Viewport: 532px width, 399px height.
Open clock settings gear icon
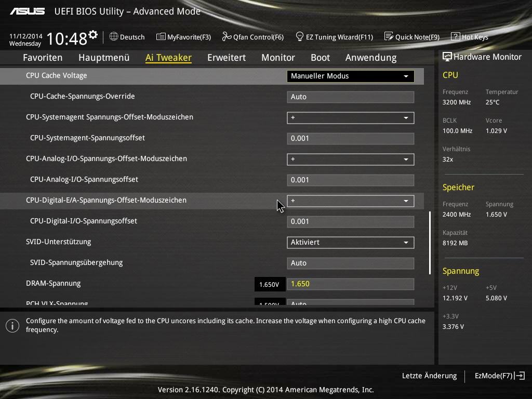click(93, 35)
